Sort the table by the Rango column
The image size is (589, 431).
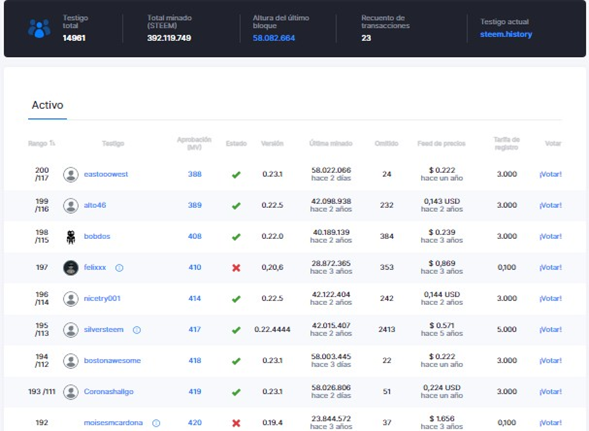click(x=41, y=144)
